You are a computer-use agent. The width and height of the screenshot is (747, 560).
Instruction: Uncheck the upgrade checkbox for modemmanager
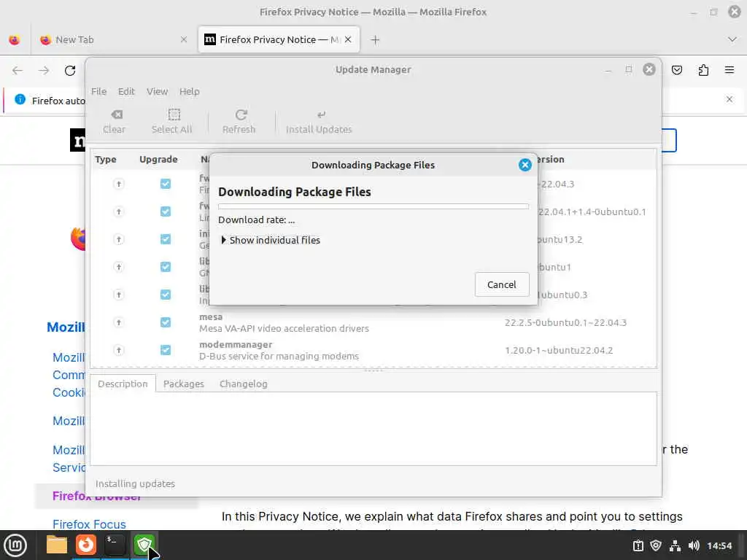(166, 350)
